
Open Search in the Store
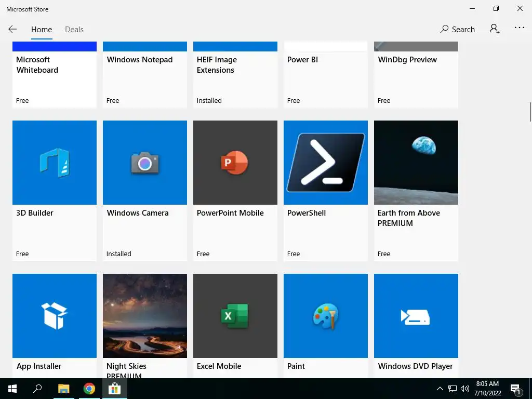(x=457, y=29)
